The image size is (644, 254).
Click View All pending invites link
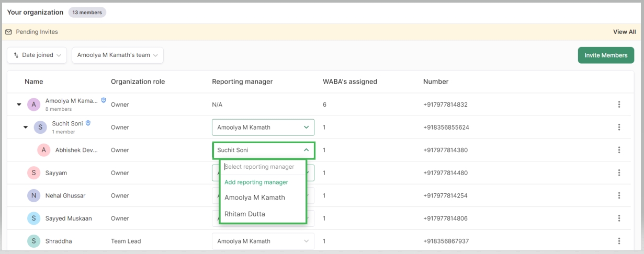[x=624, y=32]
